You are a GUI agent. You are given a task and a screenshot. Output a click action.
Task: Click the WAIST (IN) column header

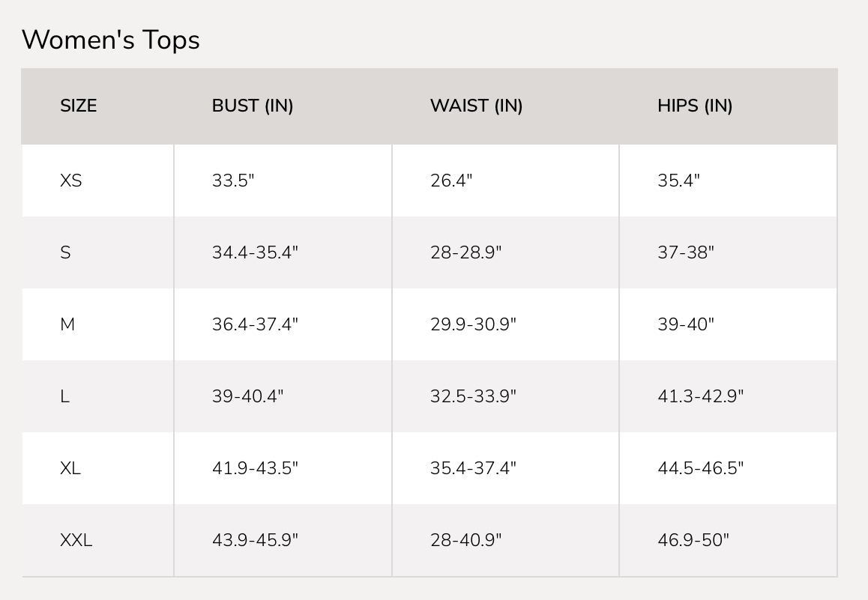click(x=476, y=106)
